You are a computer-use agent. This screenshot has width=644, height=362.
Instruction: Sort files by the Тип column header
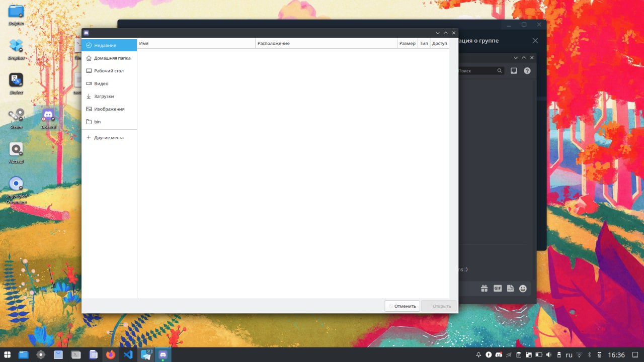424,43
